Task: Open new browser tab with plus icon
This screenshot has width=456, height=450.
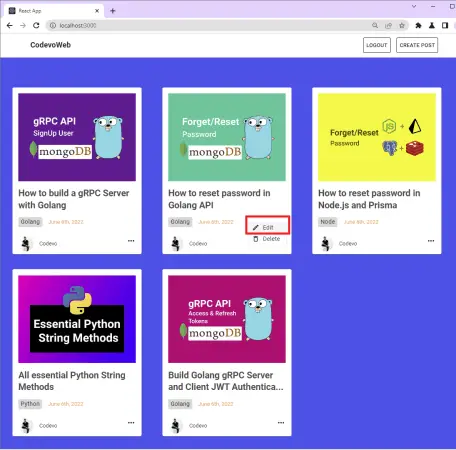Action: coord(113,11)
